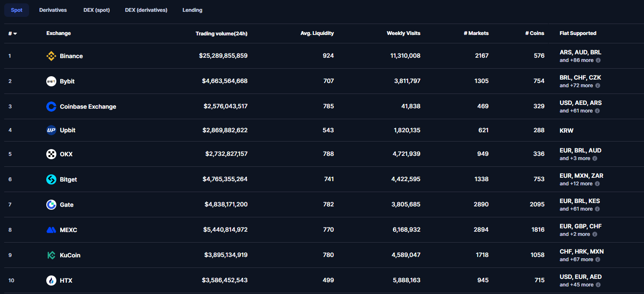The height and width of the screenshot is (294, 644).
Task: Click the Binance exchange logo icon
Action: click(x=51, y=56)
